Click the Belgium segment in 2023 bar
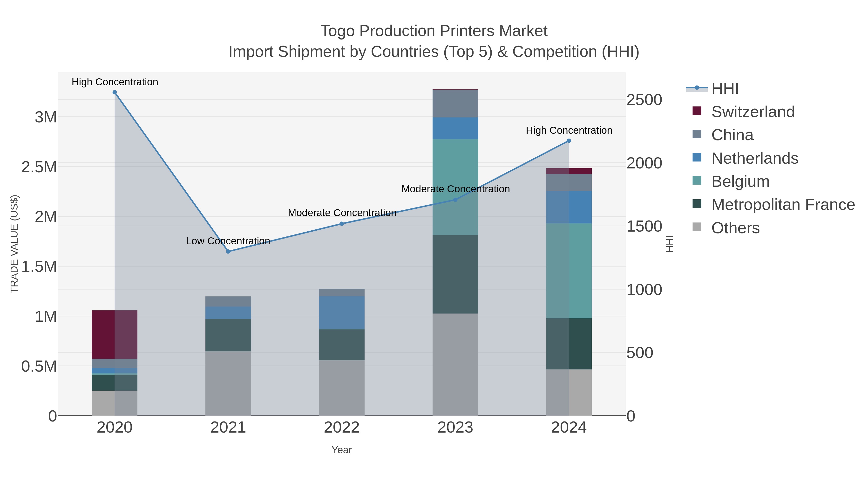Viewport: 868px width, 488px height. [x=455, y=187]
